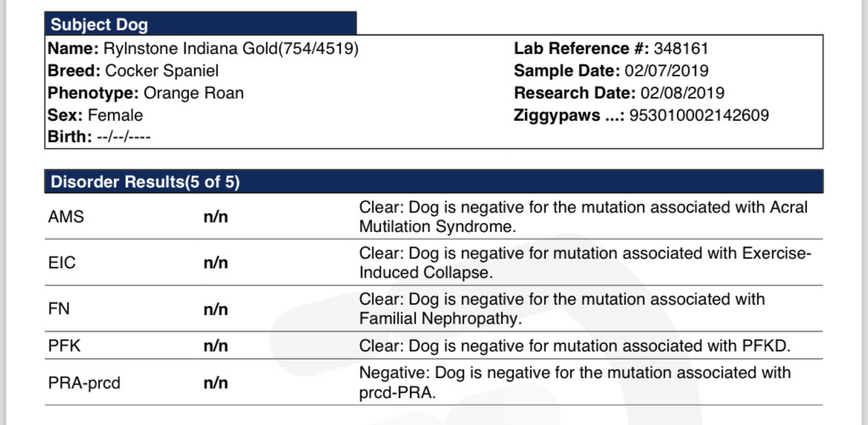Click the AMS disorder label
Viewport: 868px width, 425px height.
pos(66,217)
